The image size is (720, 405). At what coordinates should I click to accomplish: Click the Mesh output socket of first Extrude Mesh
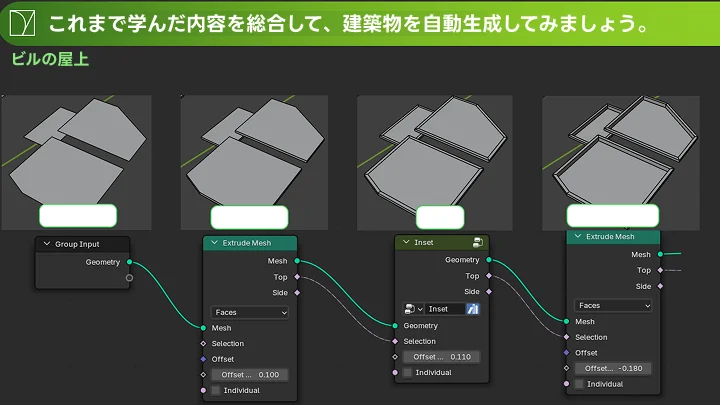click(x=296, y=261)
